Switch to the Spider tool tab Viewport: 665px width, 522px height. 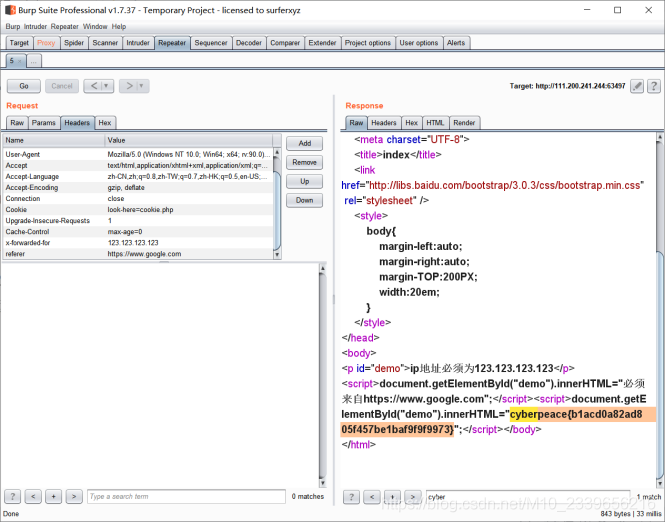[74, 43]
